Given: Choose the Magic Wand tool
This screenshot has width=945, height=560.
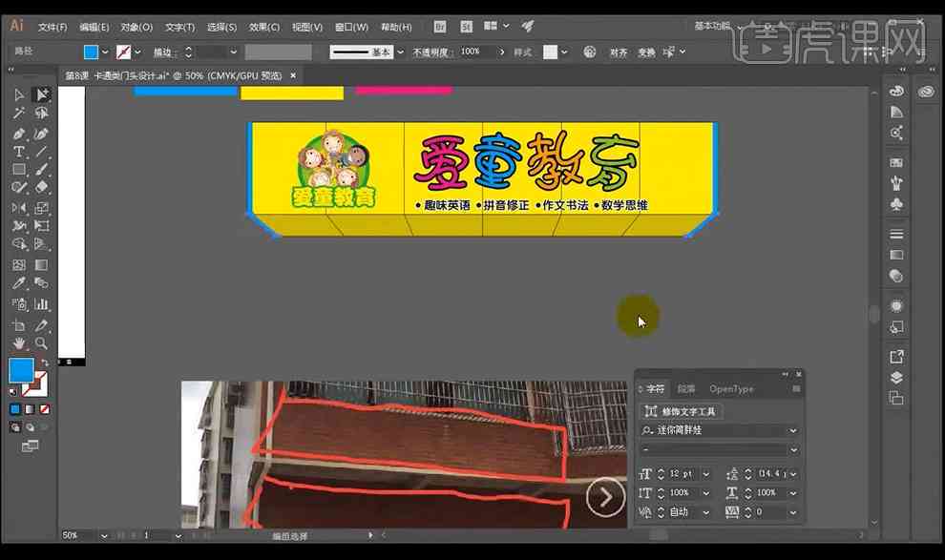Looking at the screenshot, I should click(19, 114).
